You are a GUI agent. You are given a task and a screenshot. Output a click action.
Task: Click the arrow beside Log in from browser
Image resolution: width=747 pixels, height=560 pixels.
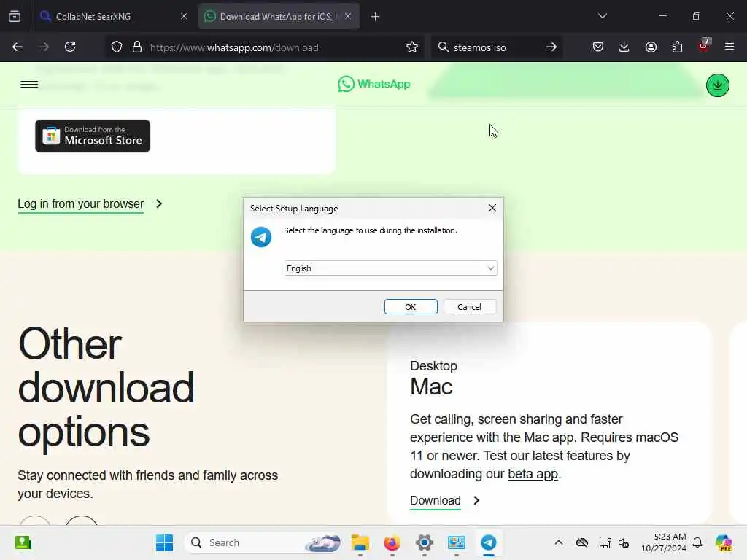(159, 204)
